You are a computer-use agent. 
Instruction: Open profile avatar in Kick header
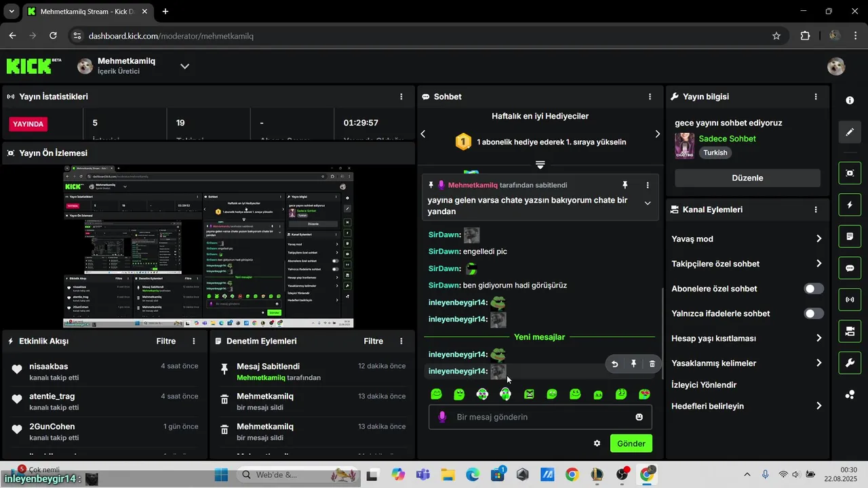(x=836, y=66)
